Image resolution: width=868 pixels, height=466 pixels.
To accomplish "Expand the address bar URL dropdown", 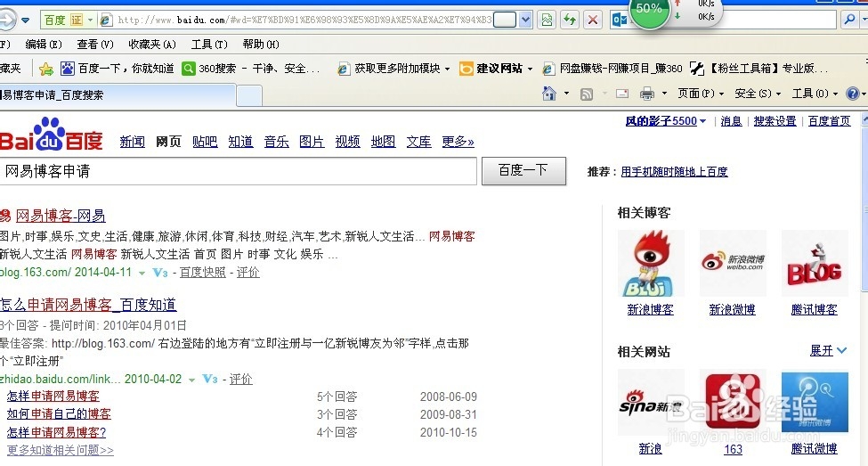I will (526, 20).
